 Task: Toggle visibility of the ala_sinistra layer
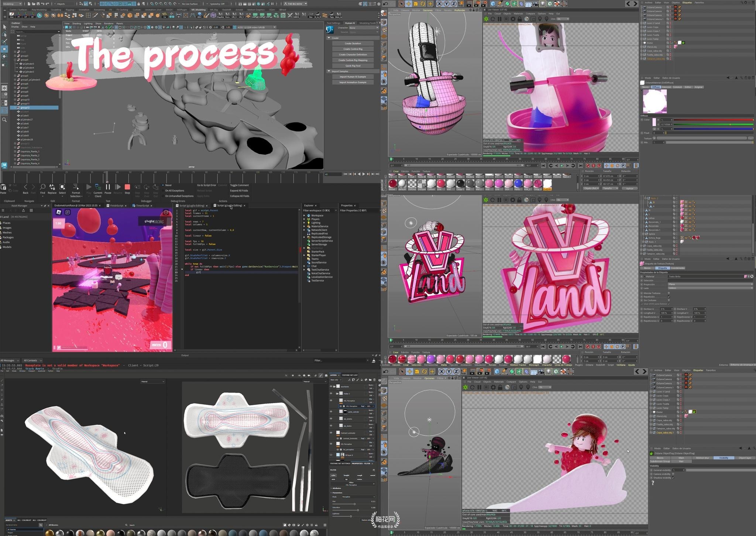pos(331,419)
